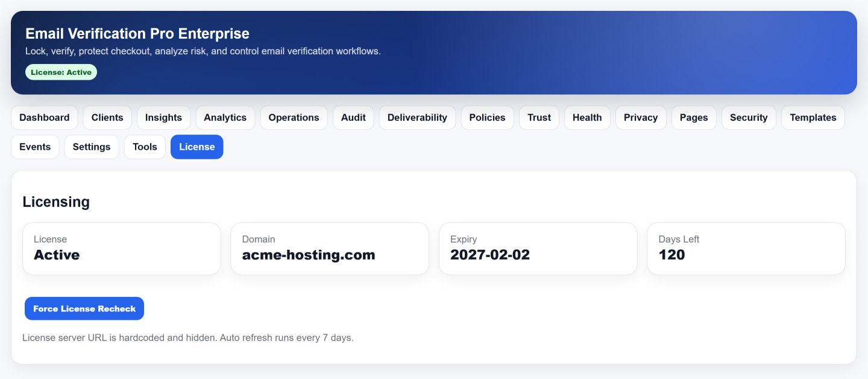
Task: Open the Settings tab
Action: [92, 147]
